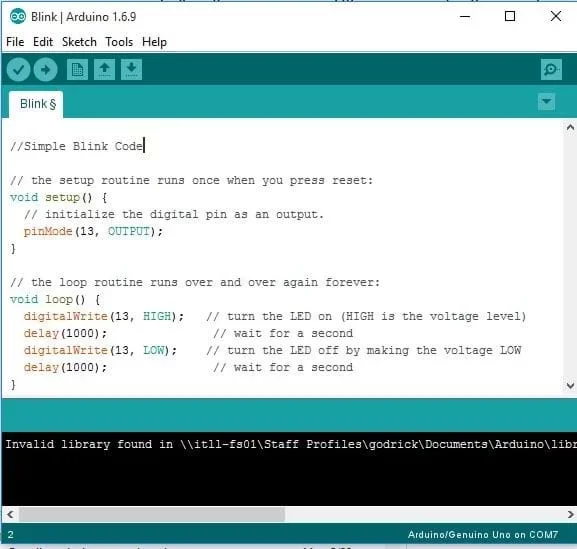The height and width of the screenshot is (549, 577).
Task: Create a new sketch with the New icon
Action: (77, 69)
